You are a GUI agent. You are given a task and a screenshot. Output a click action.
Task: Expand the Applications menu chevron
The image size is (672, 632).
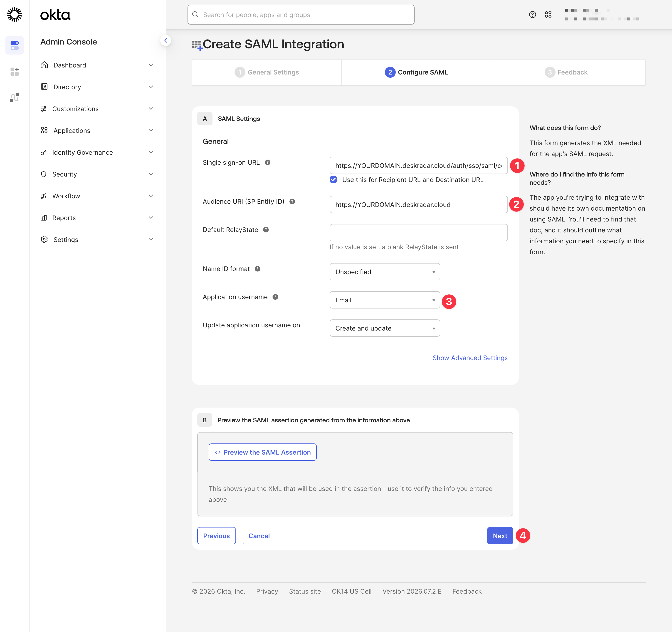coord(151,131)
